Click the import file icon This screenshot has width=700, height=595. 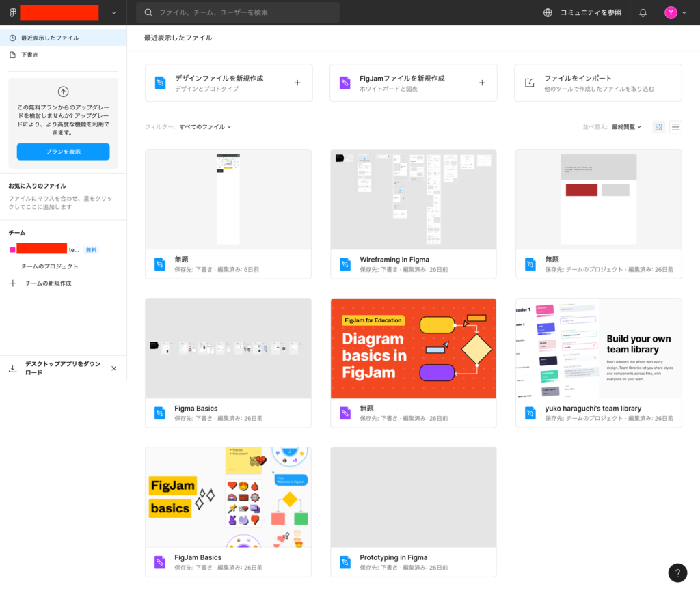(x=529, y=83)
